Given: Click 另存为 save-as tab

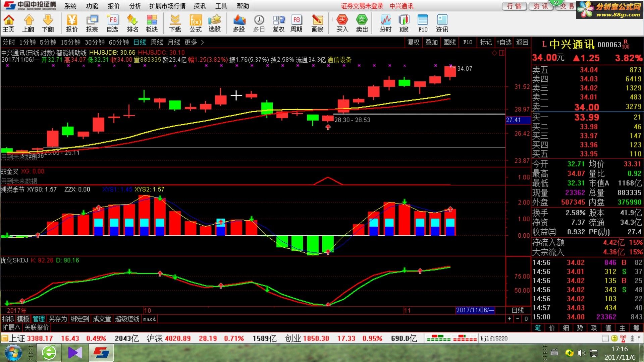Looking at the screenshot, I should (58, 319).
